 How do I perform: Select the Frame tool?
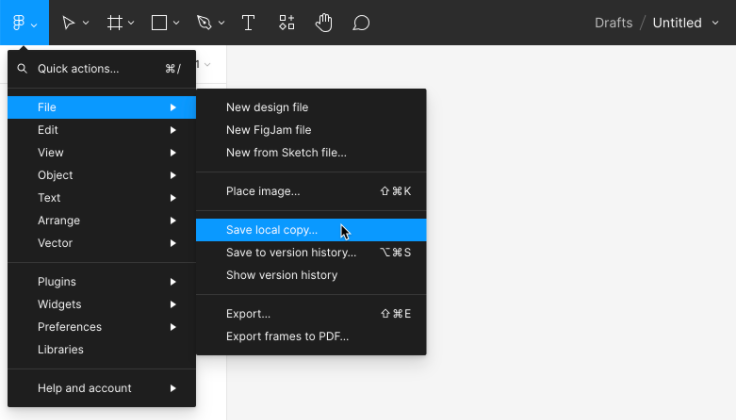pos(115,23)
